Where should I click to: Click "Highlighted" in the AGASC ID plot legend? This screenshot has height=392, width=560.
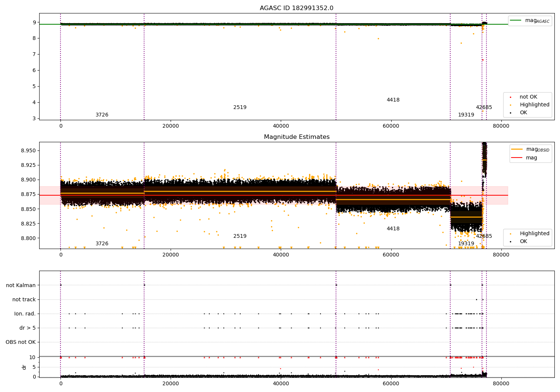coord(535,105)
